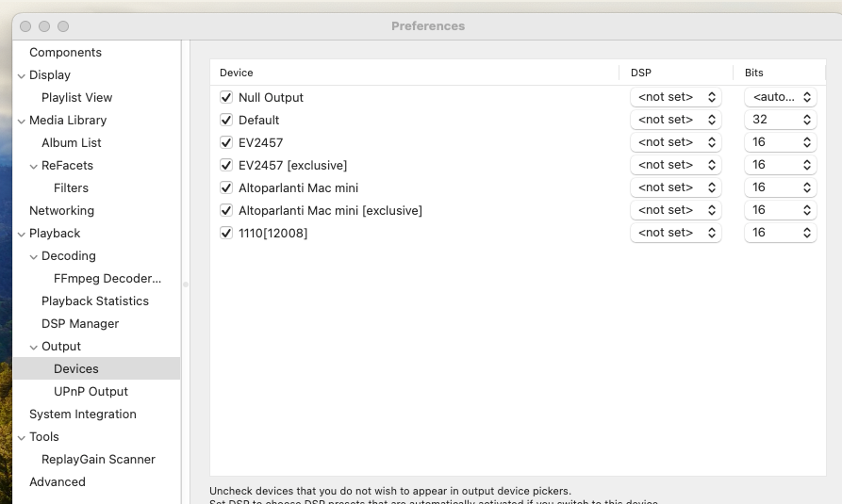Viewport: 842px width, 504px height.
Task: Select DSP Manager in the sidebar
Action: [80, 324]
